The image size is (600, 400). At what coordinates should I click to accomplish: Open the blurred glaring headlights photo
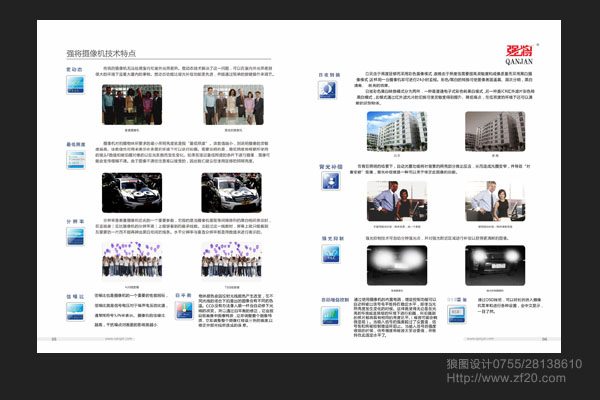(x=397, y=265)
